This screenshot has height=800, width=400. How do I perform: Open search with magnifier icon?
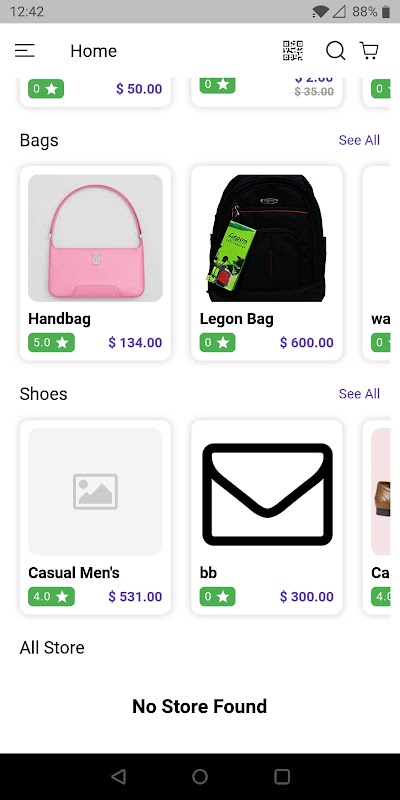coord(335,51)
